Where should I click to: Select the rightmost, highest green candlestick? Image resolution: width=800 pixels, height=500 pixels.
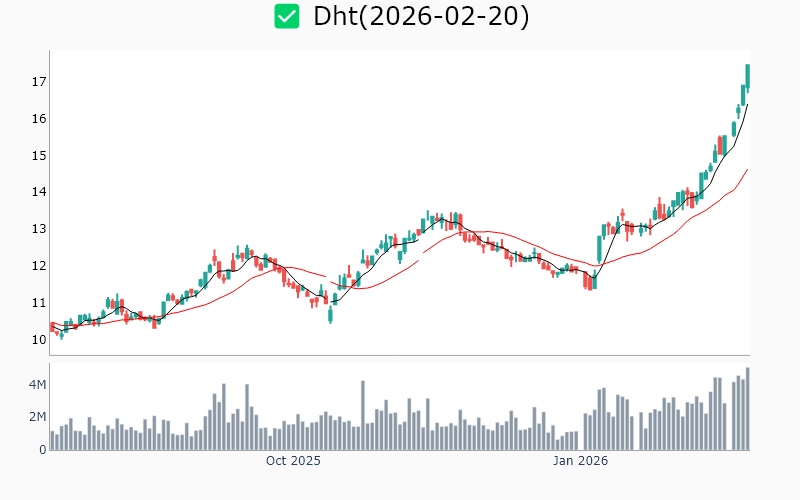click(747, 78)
